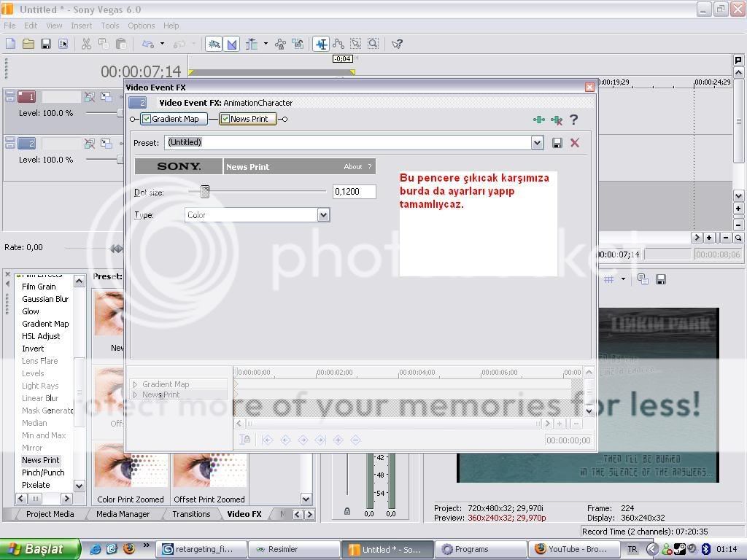The height and width of the screenshot is (560, 747).
Task: Click the Başlat start button
Action: pos(40,550)
